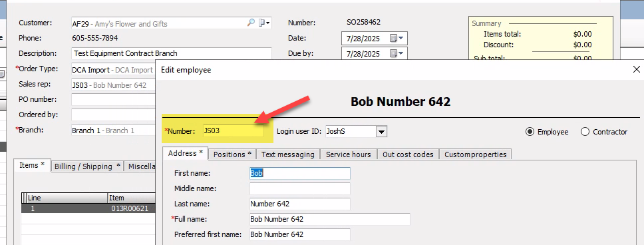Click the magnifier search icon in Customer field

(251, 23)
